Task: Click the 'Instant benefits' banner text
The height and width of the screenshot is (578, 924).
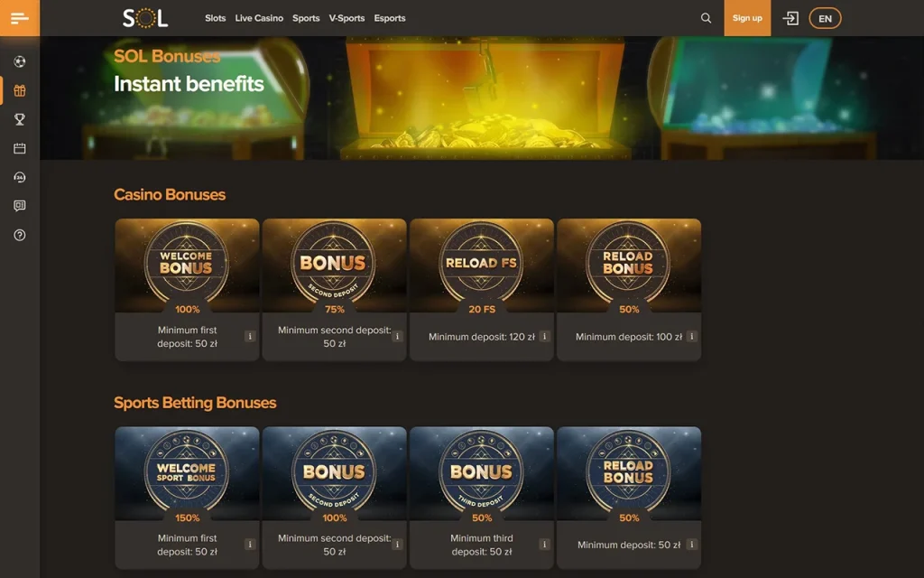Action: point(189,84)
